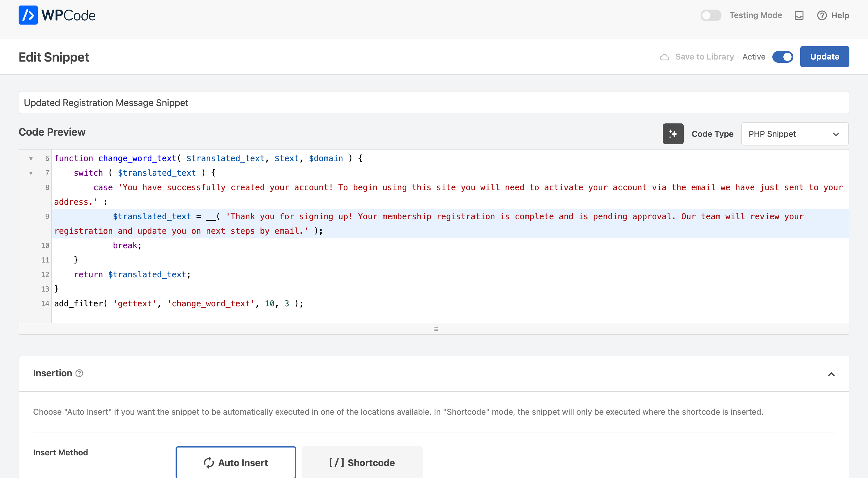Click the Insertion section heading
This screenshot has width=868, height=478.
click(53, 373)
